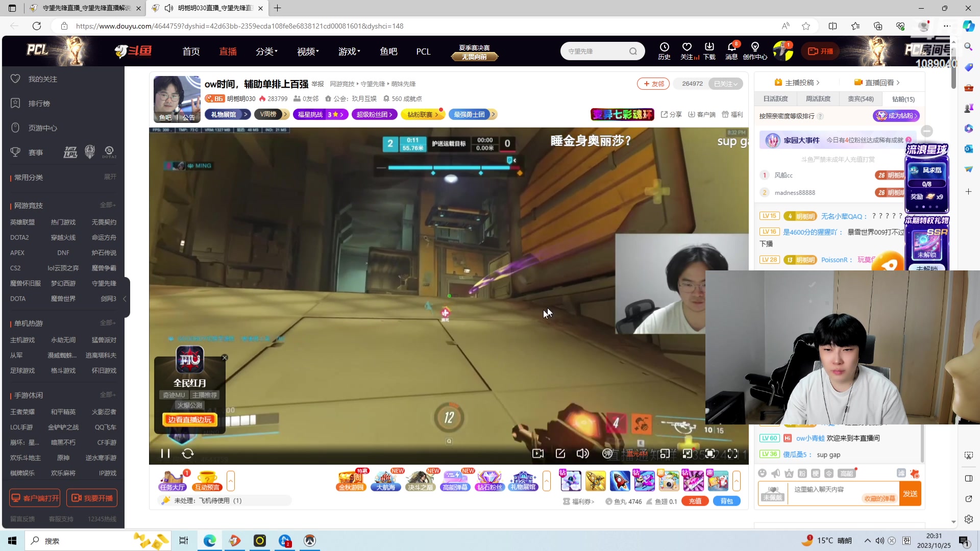980x551 pixels.
Task: Enter fullscreen mode in video player
Action: tap(732, 454)
